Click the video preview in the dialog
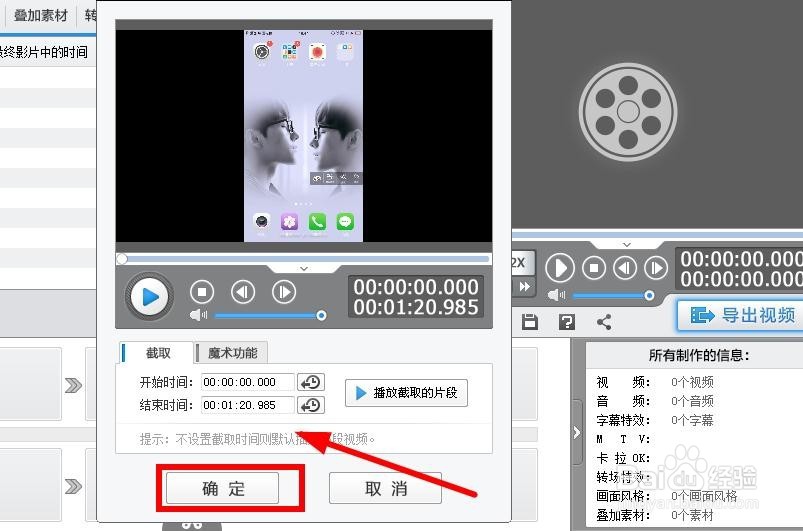The height and width of the screenshot is (531, 803). [304, 136]
